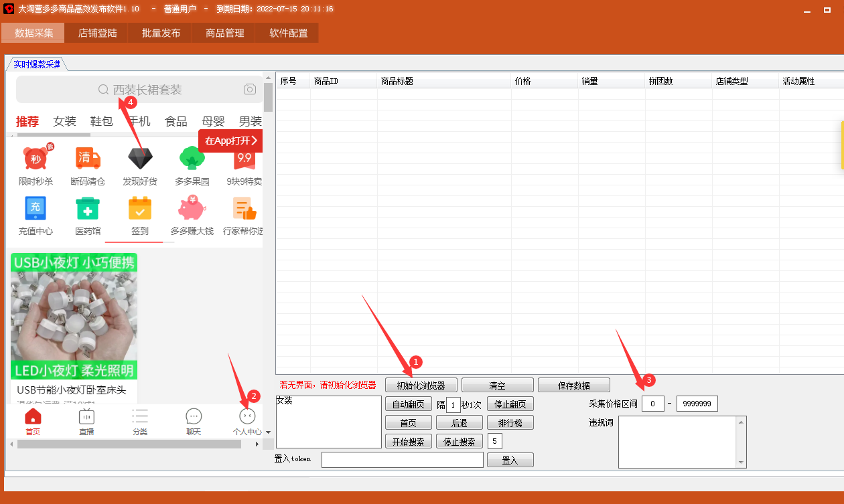Viewport: 844px width, 504px height.
Task: Click the 店铺类型 column header
Action: coord(746,81)
